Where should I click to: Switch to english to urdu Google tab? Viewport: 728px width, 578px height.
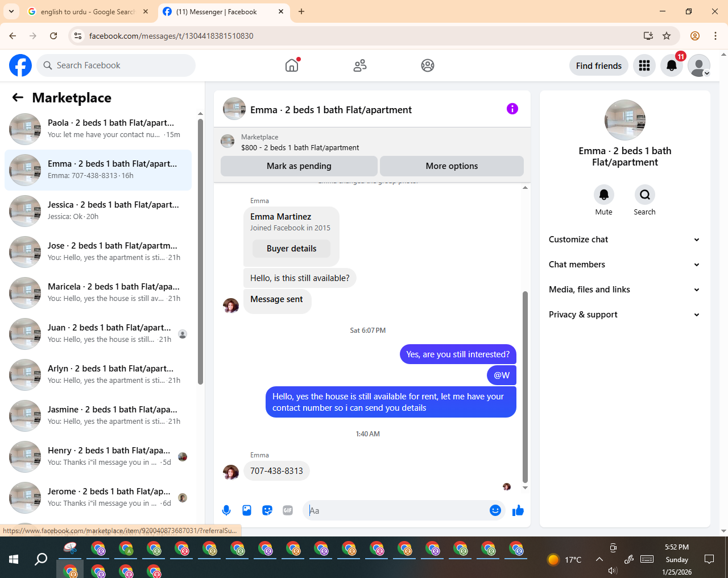click(88, 11)
